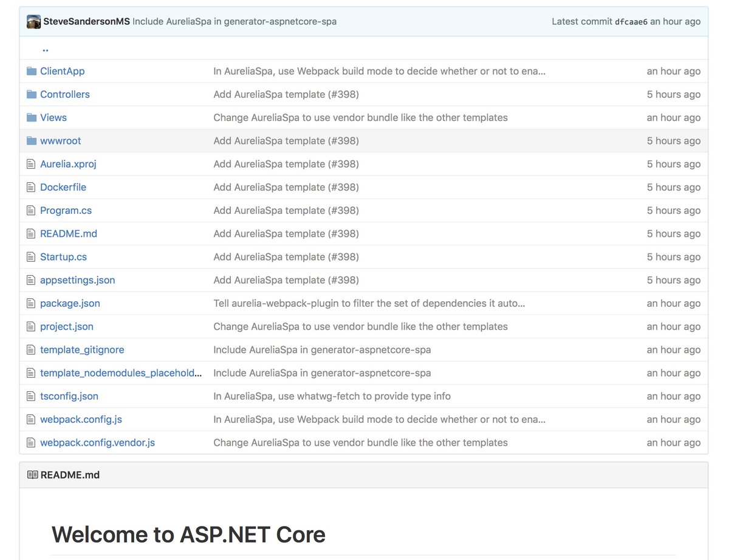Open commit hash dfcaae6
729x560 pixels.
[631, 22]
